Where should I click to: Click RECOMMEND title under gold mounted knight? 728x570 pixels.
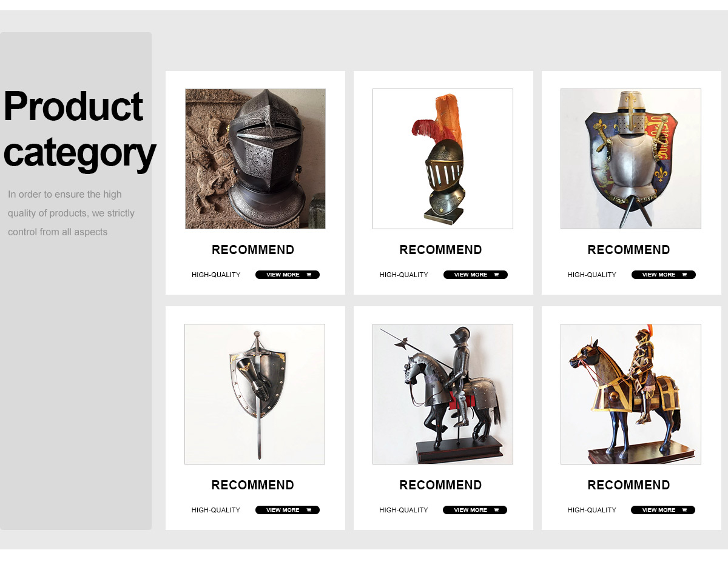(x=629, y=485)
